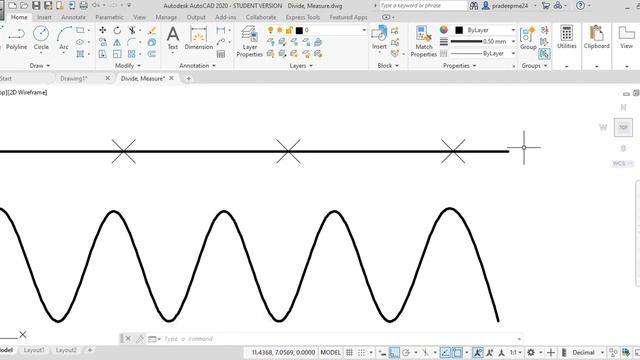Toggle snap mode in status bar

click(362, 352)
